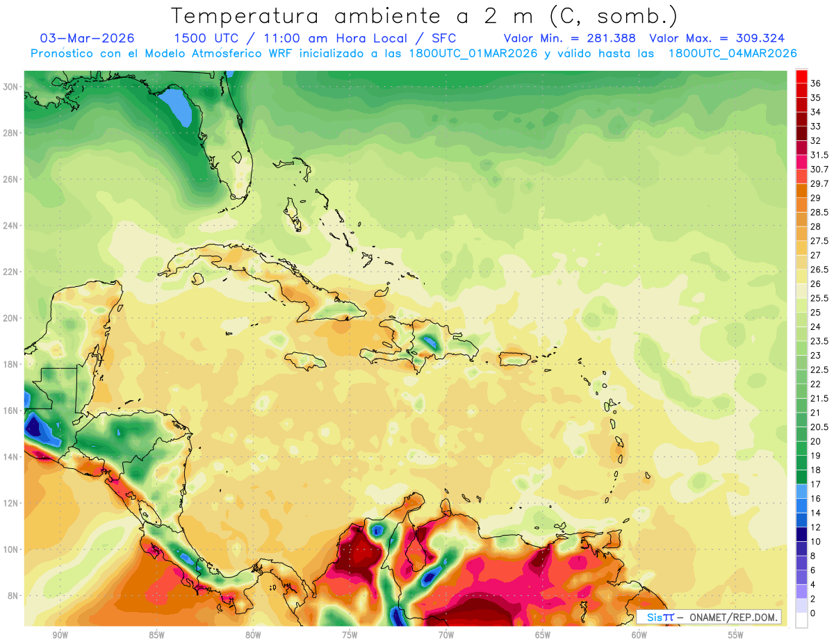The image size is (834, 644).
Task: Click the 'ONAMET/REP.DOM.' credit label
Action: [734, 618]
